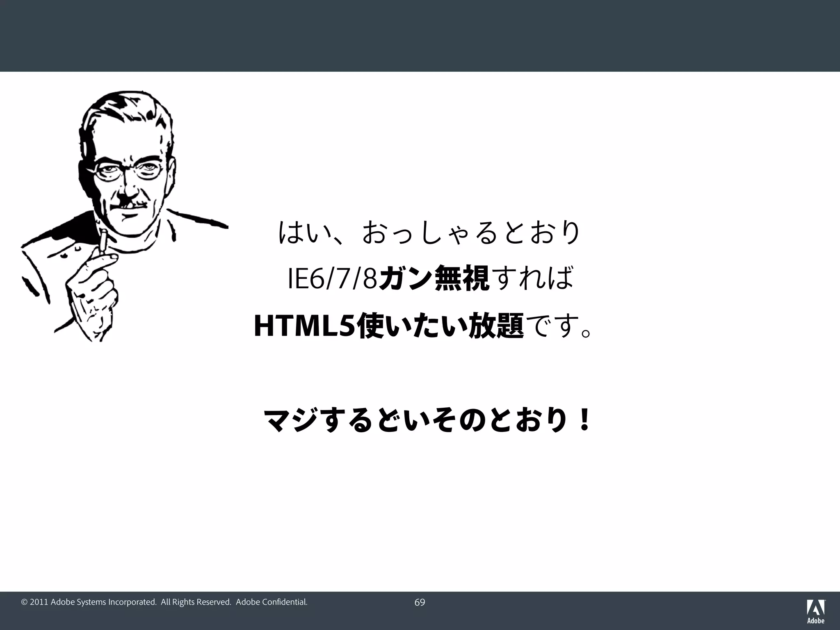Click the copyright text '© 2011 Adobe Systems Incorporated'
The height and width of the screenshot is (630, 840).
click(89, 602)
